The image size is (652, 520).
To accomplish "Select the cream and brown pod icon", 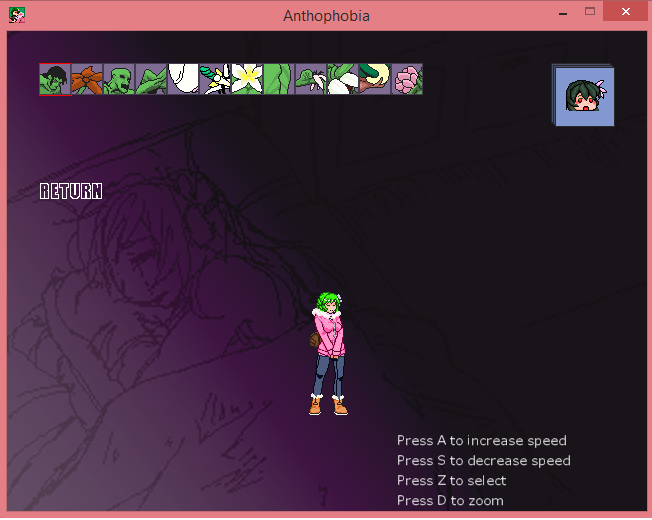I will pos(375,80).
